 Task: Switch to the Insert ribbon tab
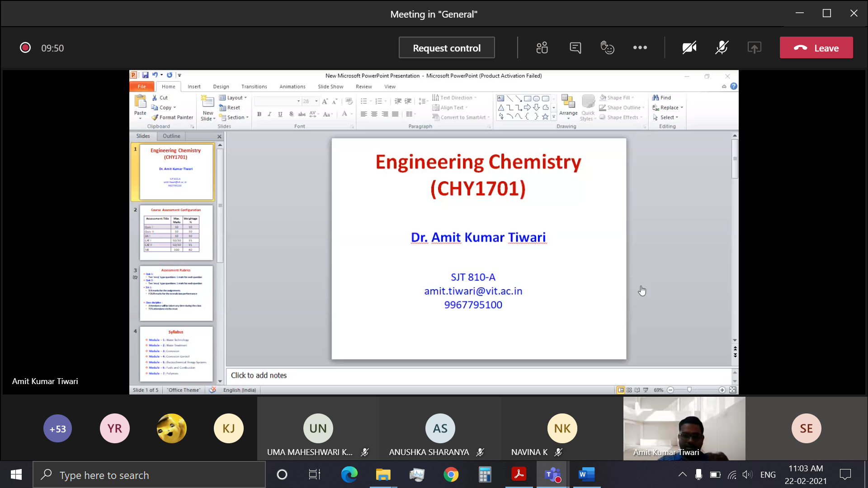coord(194,86)
